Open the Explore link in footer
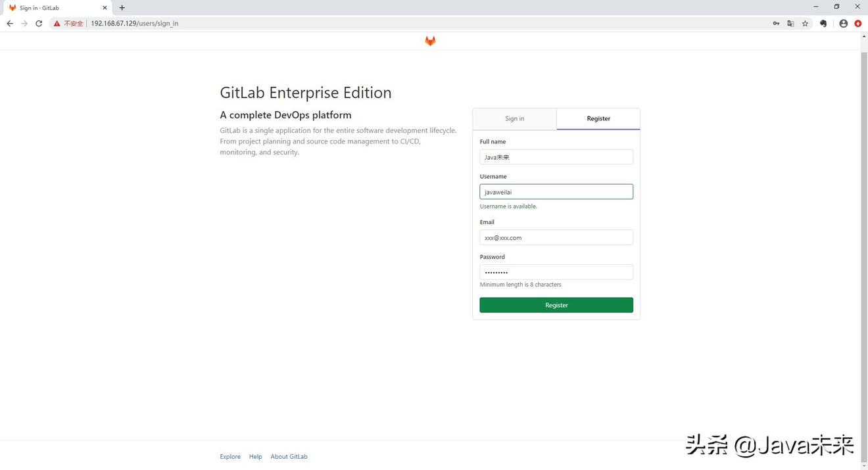 [x=230, y=457]
